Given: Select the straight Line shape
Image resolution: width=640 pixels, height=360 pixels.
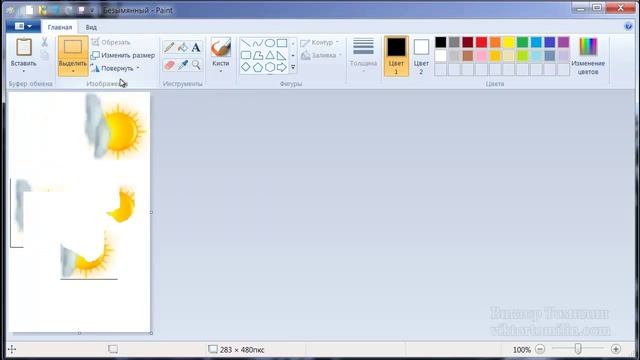Looking at the screenshot, I should pyautogui.click(x=245, y=43).
